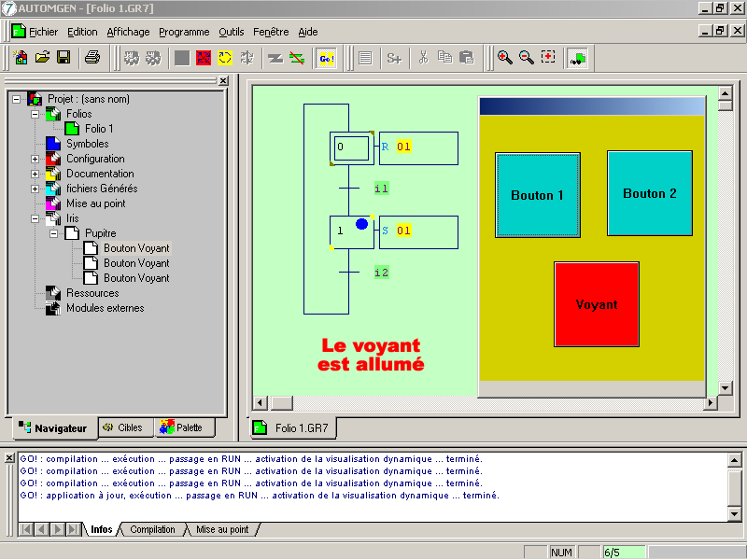The image size is (747, 560).
Task: Click the Print toolbar icon
Action: coord(92,58)
